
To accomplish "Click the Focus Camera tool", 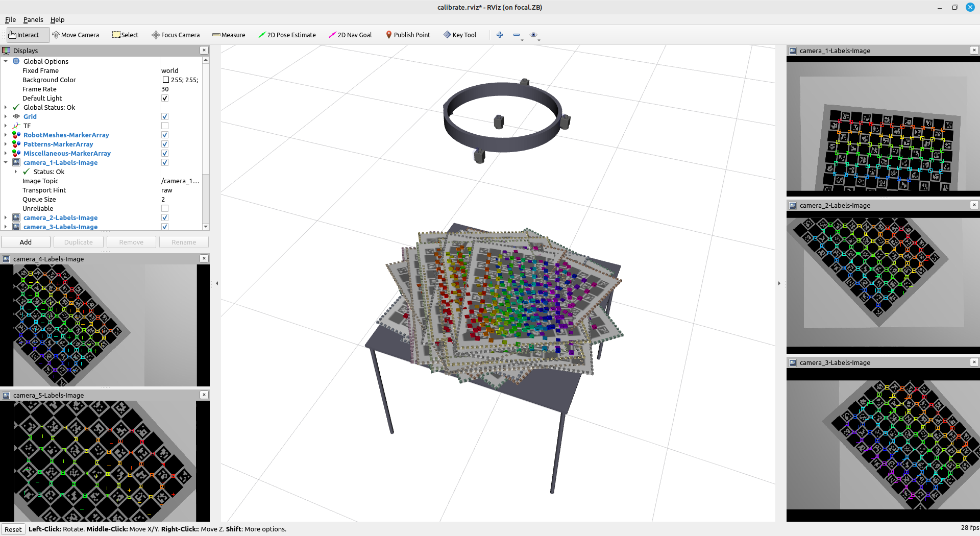I will (x=176, y=35).
